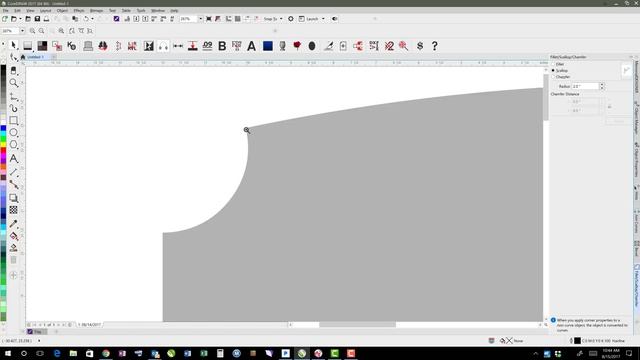Click the horizontal scrollbar thumb

(358, 325)
